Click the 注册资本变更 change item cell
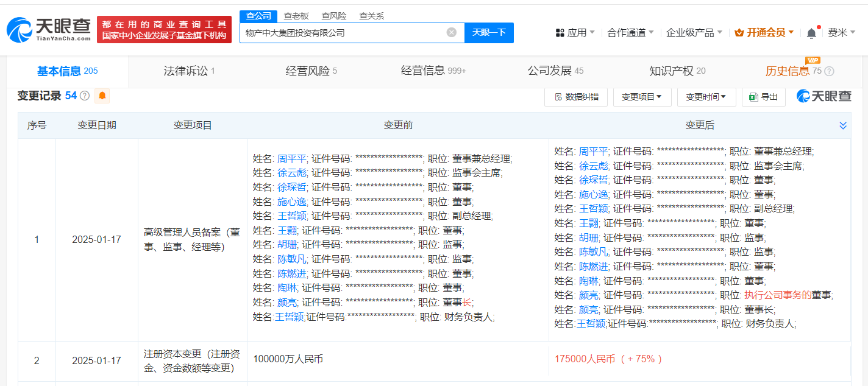Screen dimensions: 868x386 (x=193, y=360)
